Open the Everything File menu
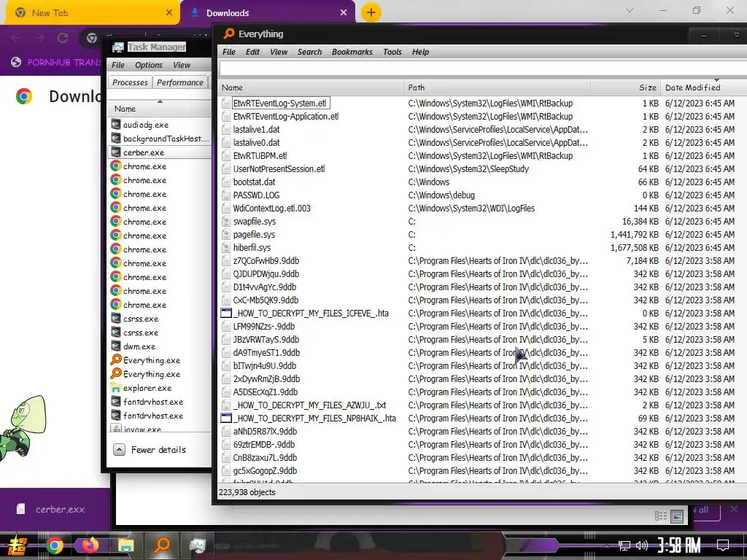The height and width of the screenshot is (560, 747). tap(228, 52)
